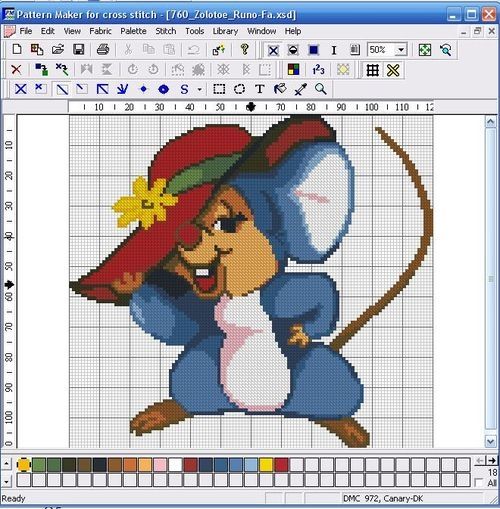Switch to stitch X view mode
Image resolution: width=500 pixels, height=509 pixels.
coord(273,50)
